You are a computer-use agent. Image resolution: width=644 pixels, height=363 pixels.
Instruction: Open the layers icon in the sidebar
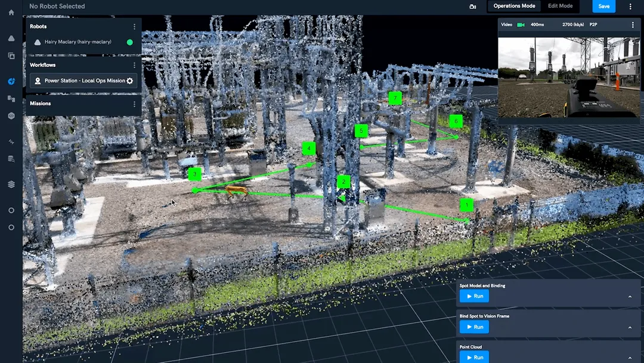point(11,184)
